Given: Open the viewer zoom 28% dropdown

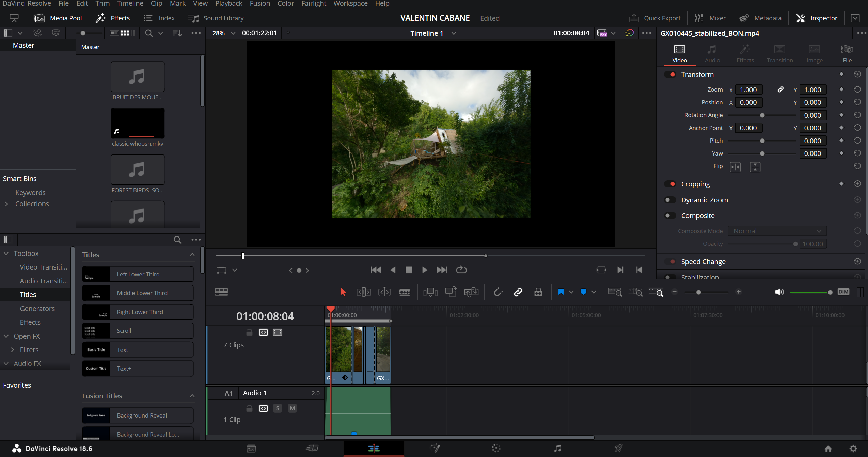Looking at the screenshot, I should point(224,33).
